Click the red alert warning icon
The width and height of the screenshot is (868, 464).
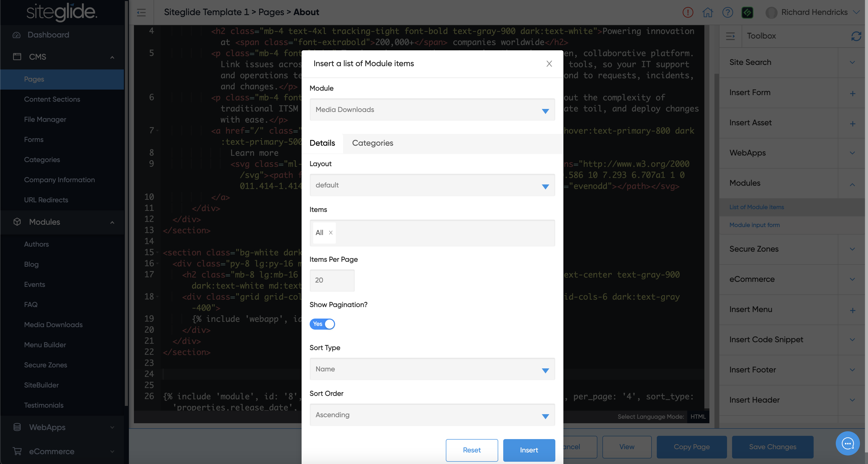pyautogui.click(x=688, y=13)
